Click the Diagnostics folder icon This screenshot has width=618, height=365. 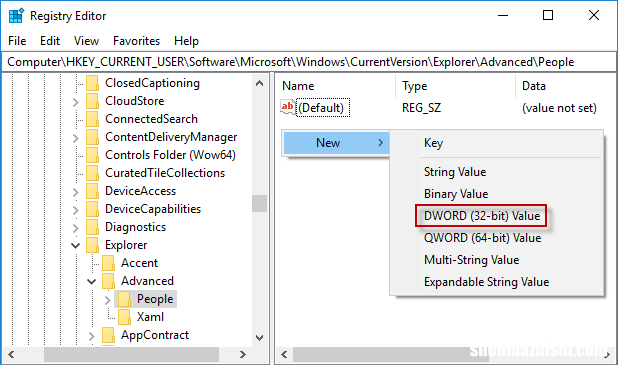93,227
